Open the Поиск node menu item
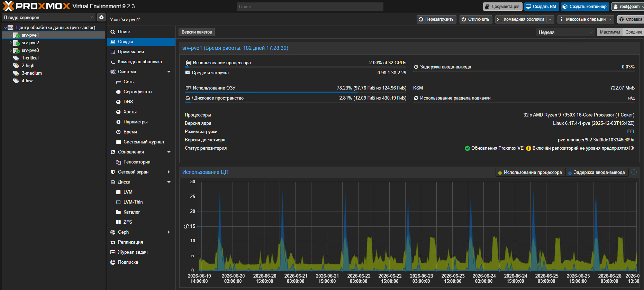Image resolution: width=644 pixels, height=290 pixels. click(142, 32)
